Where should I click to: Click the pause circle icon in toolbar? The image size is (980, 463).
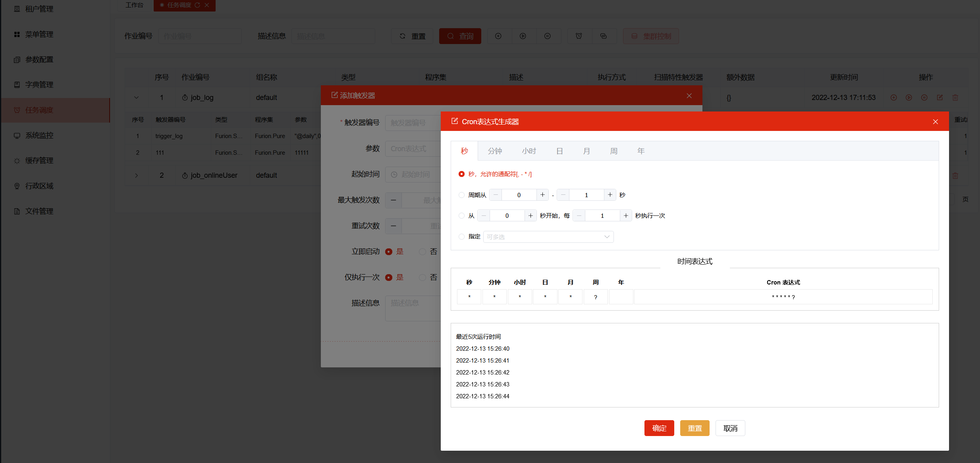pyautogui.click(x=548, y=36)
